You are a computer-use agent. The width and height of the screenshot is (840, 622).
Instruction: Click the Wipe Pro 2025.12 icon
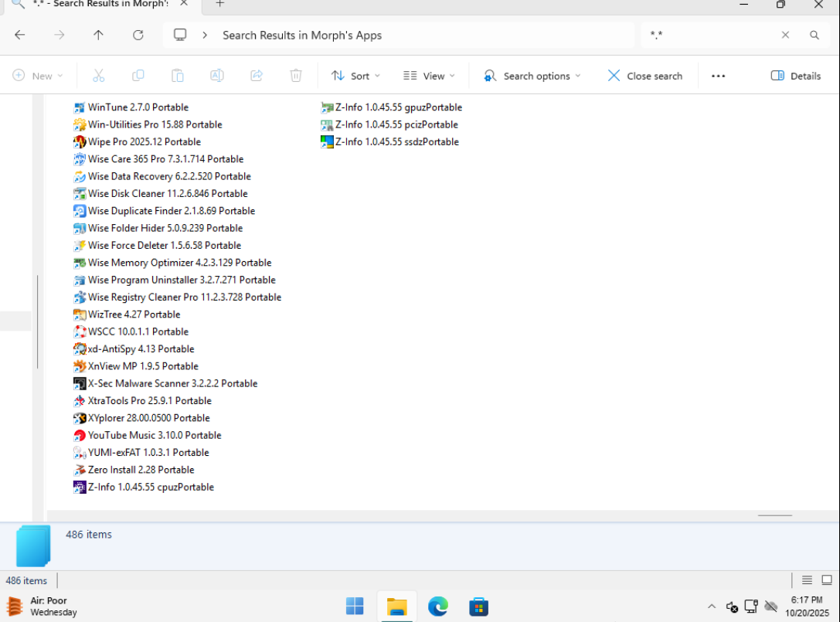point(80,142)
